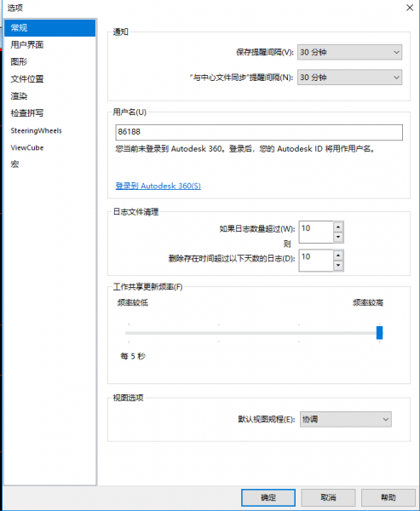420x511 pixels.
Task: Click the 工作共享更新频率 slider handle
Action: pyautogui.click(x=379, y=333)
